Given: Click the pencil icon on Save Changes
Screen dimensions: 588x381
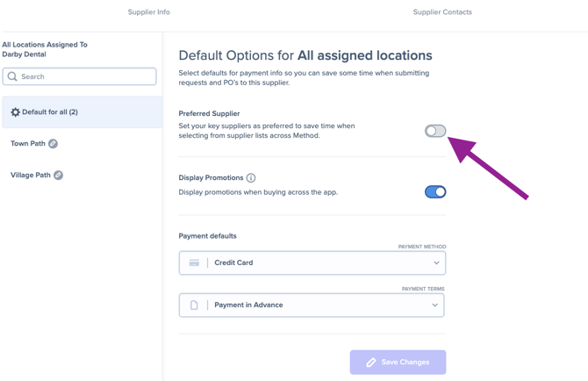Looking at the screenshot, I should pos(371,363).
